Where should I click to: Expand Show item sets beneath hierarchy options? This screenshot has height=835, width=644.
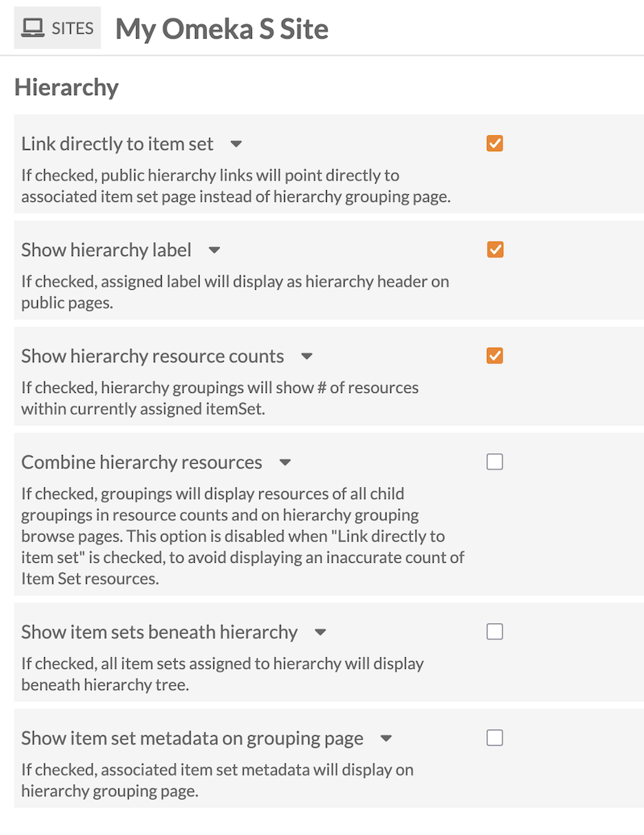pyautogui.click(x=320, y=633)
